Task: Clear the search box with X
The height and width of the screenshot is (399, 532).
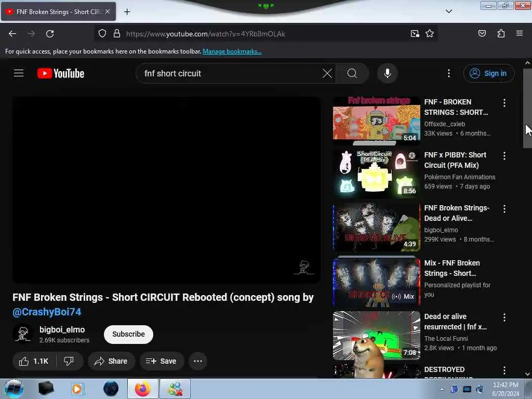Action: click(x=327, y=73)
